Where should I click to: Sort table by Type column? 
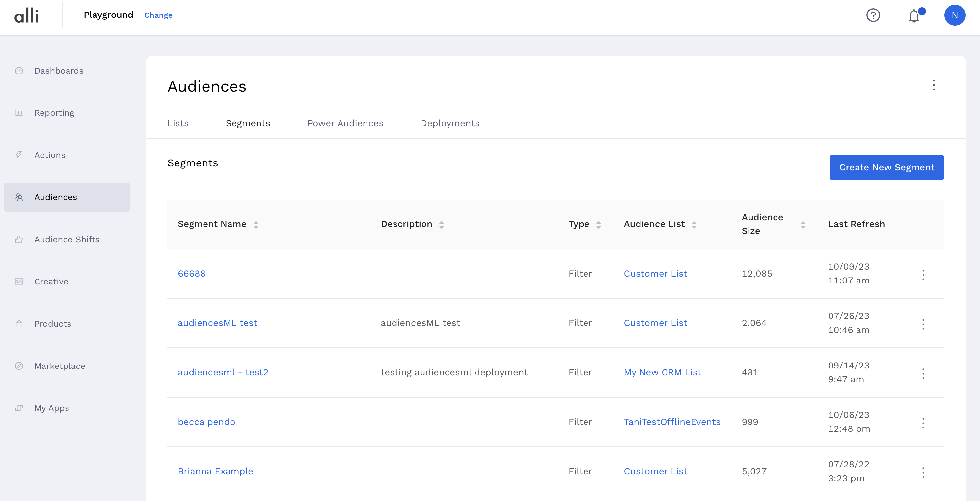coord(598,225)
